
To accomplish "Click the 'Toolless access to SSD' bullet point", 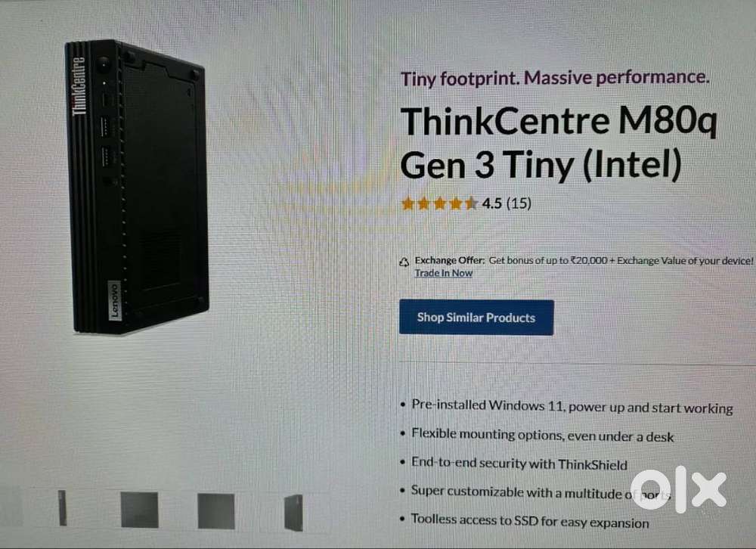I will [x=529, y=521].
